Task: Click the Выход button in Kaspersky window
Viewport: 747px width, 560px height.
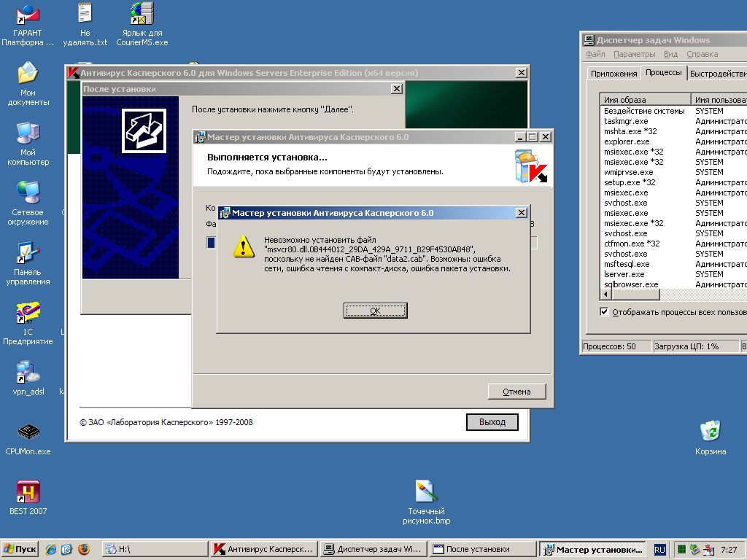Action: click(x=492, y=422)
